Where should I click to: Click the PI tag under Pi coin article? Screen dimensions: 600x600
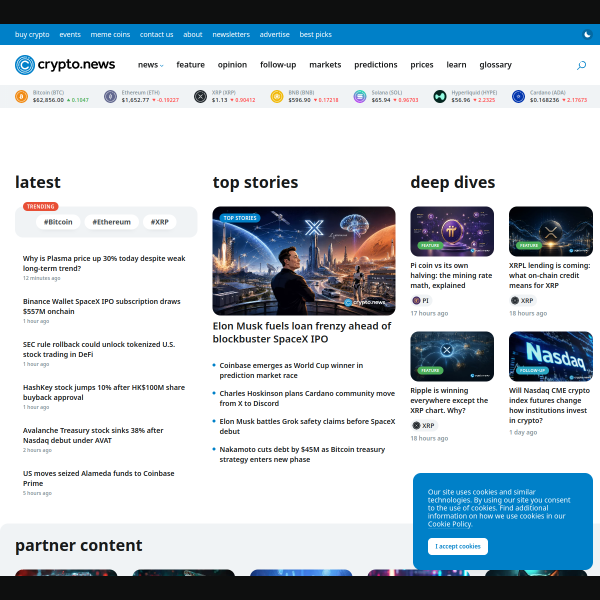[x=421, y=300]
